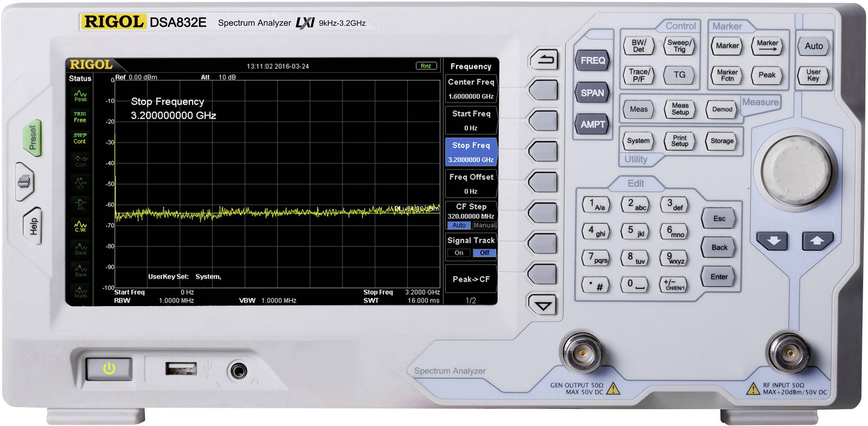Set Signal Track to Off
The width and height of the screenshot is (868, 426).
point(484,253)
